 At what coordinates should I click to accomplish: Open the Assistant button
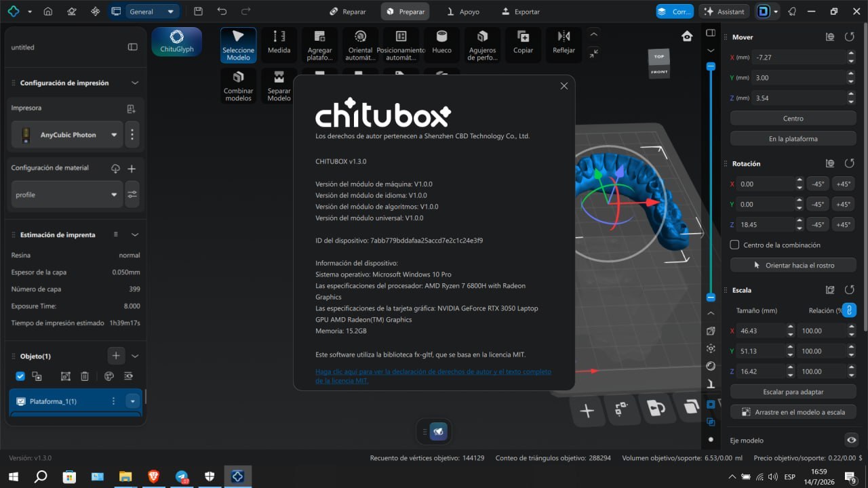tap(725, 12)
